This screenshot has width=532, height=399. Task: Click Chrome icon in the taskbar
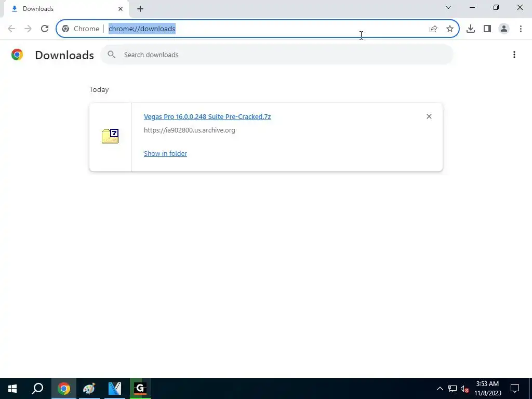[63, 389]
